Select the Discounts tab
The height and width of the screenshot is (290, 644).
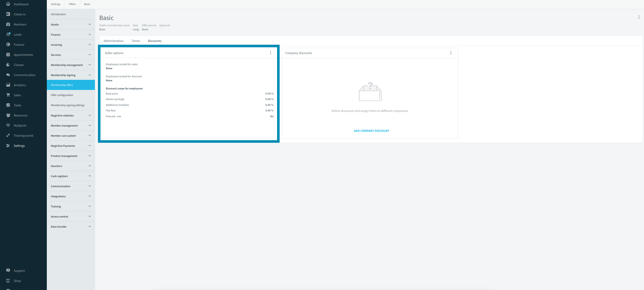(x=155, y=41)
